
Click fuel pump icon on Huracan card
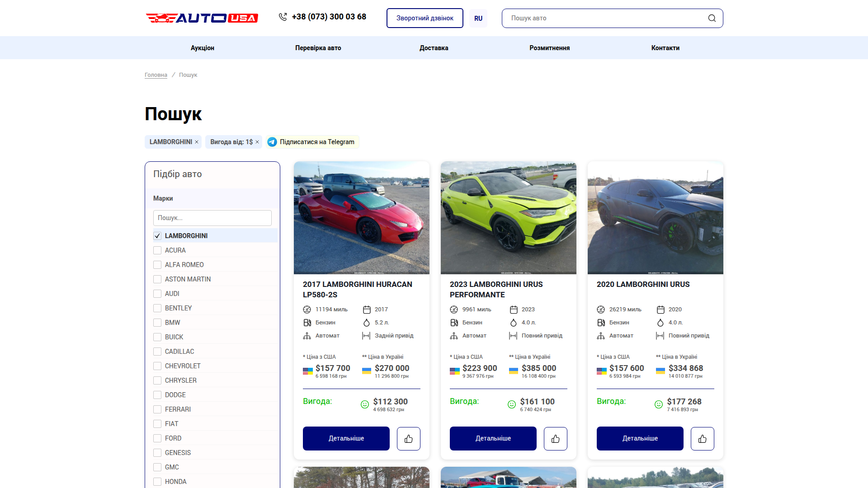[x=307, y=323]
